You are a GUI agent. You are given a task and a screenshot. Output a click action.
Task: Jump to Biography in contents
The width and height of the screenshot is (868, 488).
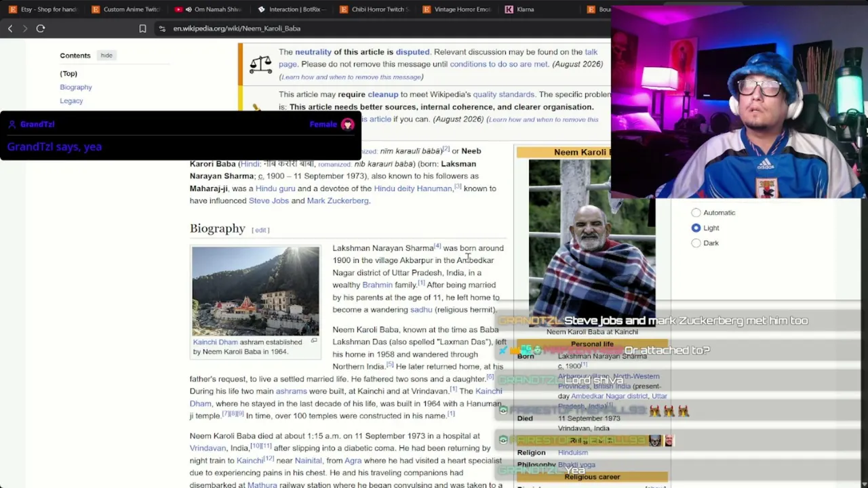76,87
